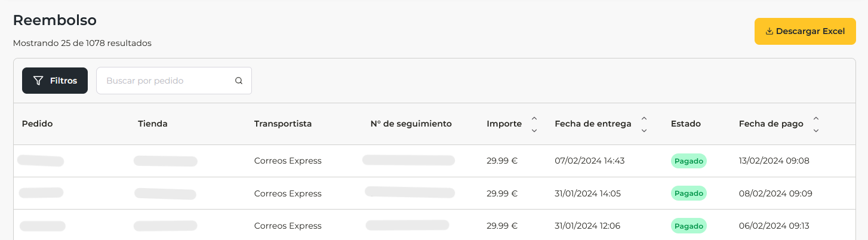
Task: Sort Fecha de entrega ascending arrow
Action: pos(644,118)
